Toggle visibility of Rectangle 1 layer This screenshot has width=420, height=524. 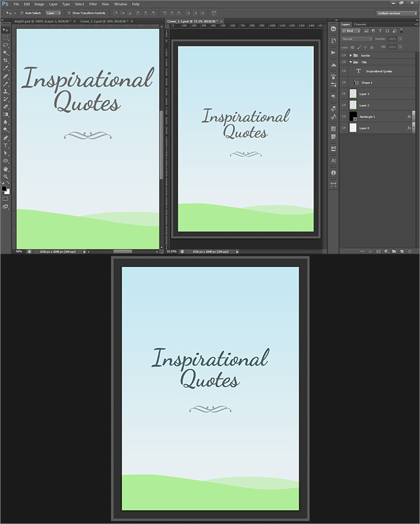[344, 116]
